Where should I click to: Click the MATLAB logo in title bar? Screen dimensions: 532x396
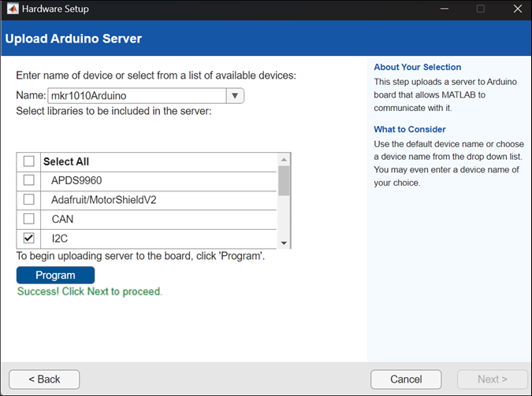[x=11, y=9]
